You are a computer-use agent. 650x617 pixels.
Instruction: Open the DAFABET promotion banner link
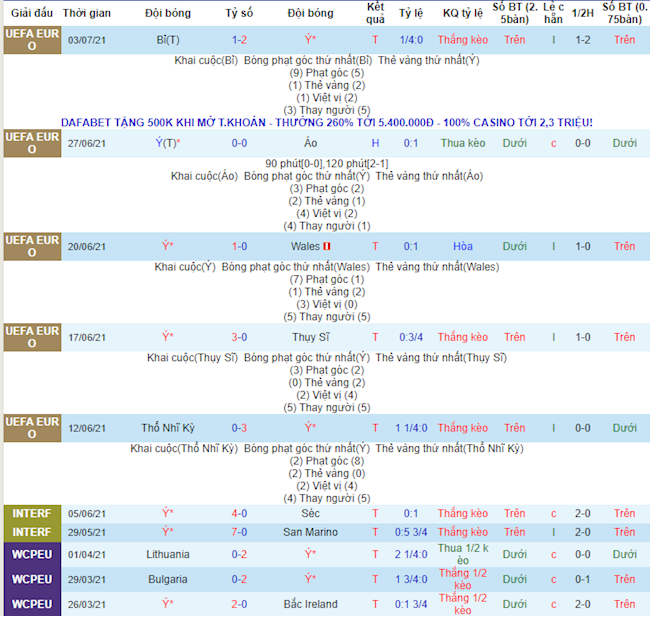[326, 122]
